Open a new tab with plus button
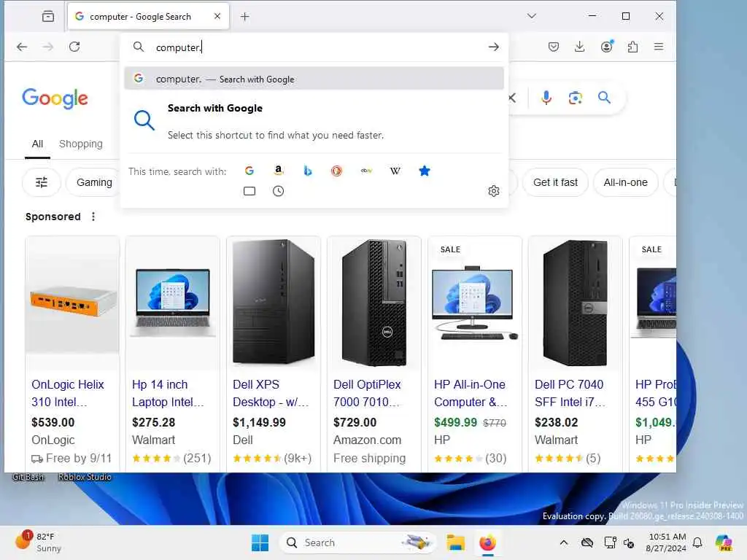747x560 pixels. pyautogui.click(x=245, y=17)
